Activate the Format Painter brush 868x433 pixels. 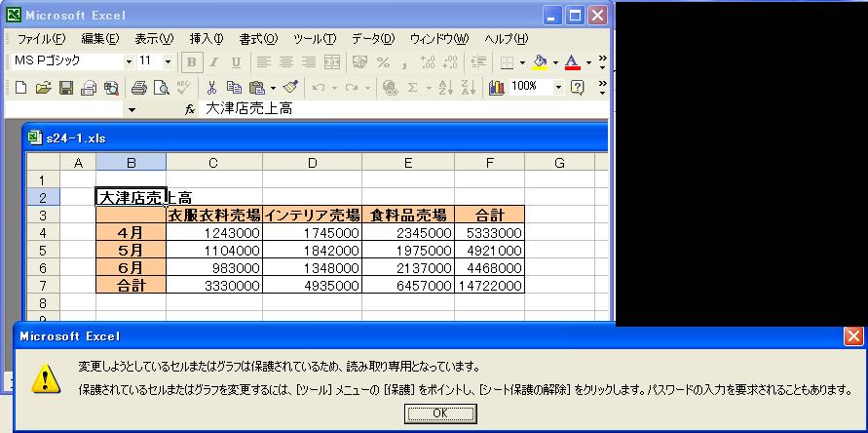pos(290,87)
